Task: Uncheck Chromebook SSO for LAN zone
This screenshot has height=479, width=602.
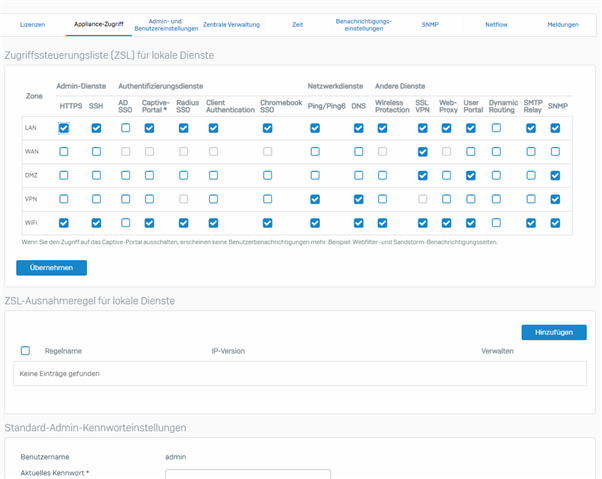Action: pos(268,128)
